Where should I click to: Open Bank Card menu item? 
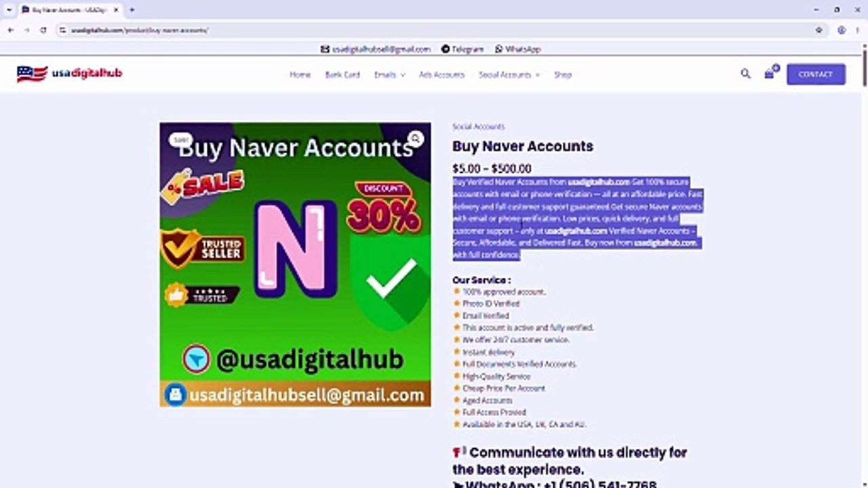tap(342, 75)
